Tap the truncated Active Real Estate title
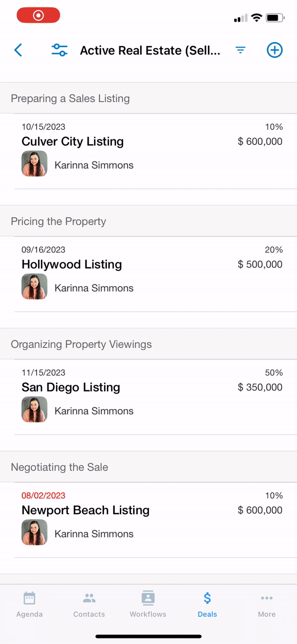297x644 pixels. 151,50
